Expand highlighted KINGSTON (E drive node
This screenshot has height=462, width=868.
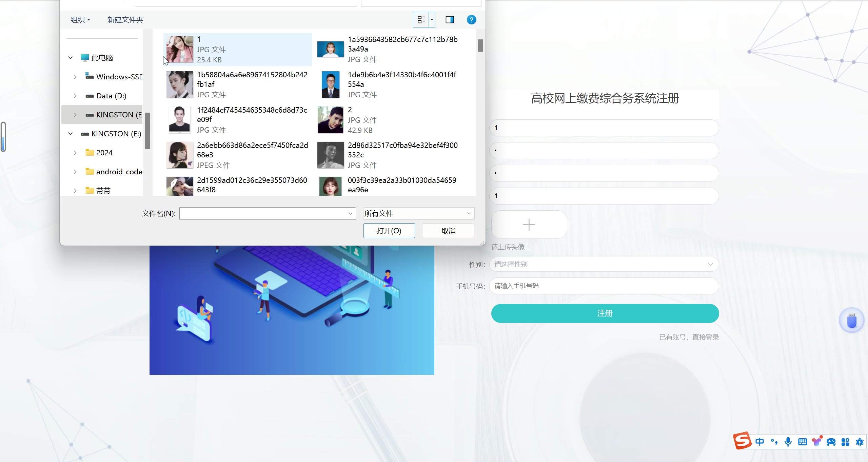(x=75, y=115)
